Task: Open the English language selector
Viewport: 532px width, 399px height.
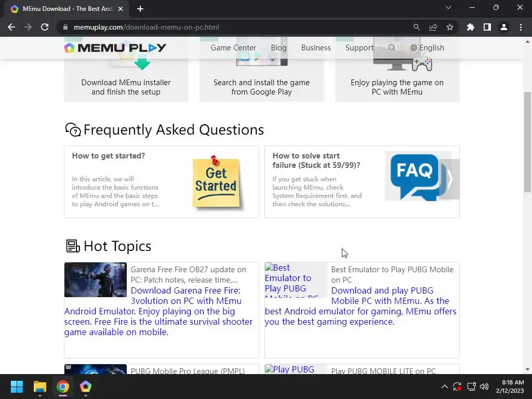Action: coord(427,47)
